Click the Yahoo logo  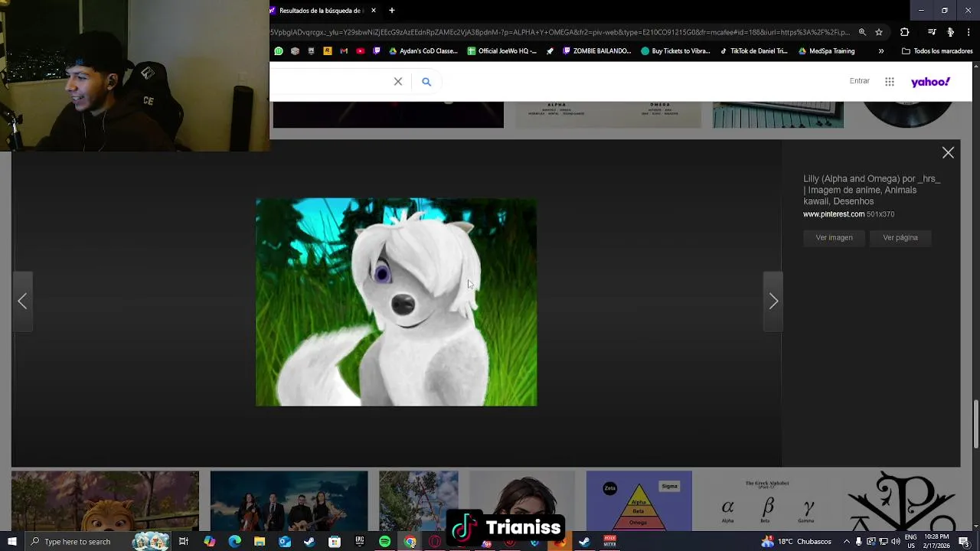(930, 81)
